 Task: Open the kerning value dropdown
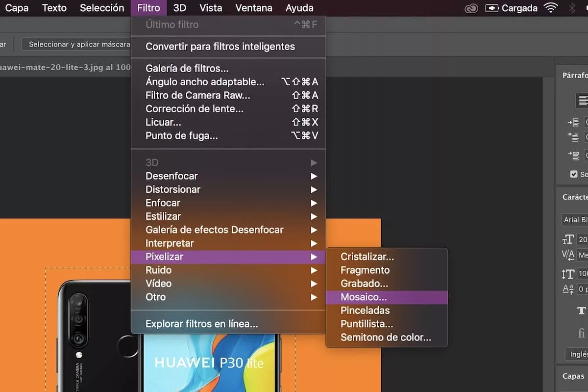582,255
